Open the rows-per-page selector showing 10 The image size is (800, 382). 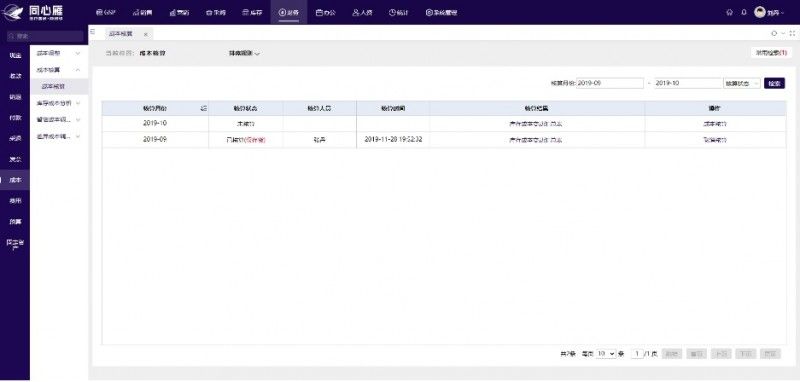tap(606, 353)
